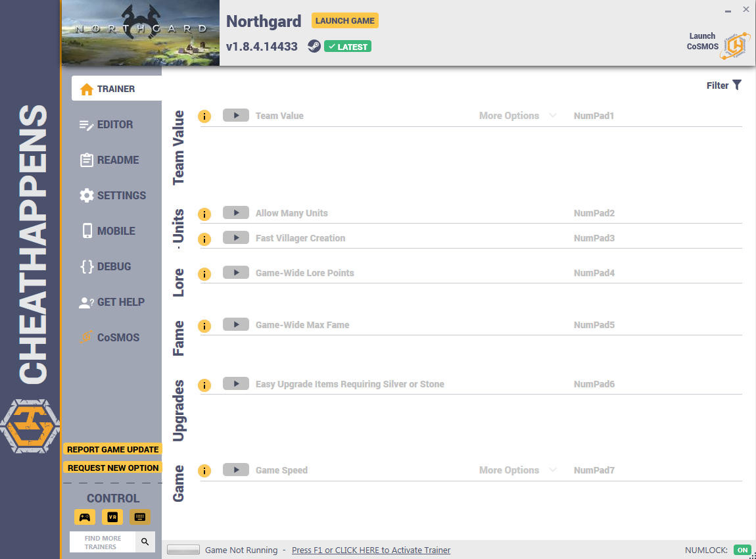Click the search magnifier for more trainers

(145, 542)
